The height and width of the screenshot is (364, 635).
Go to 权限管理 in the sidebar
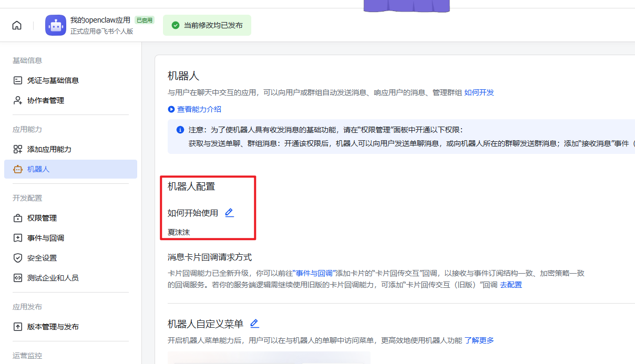(x=42, y=218)
